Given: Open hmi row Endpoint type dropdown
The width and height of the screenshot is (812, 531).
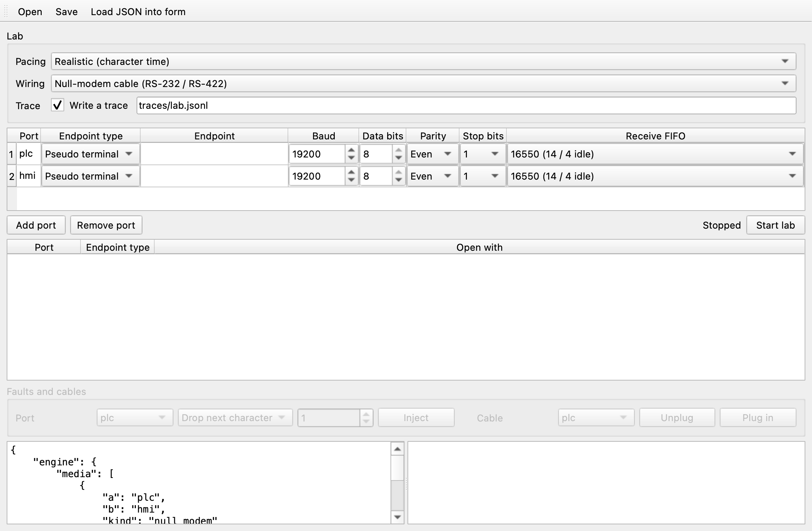Looking at the screenshot, I should (90, 176).
